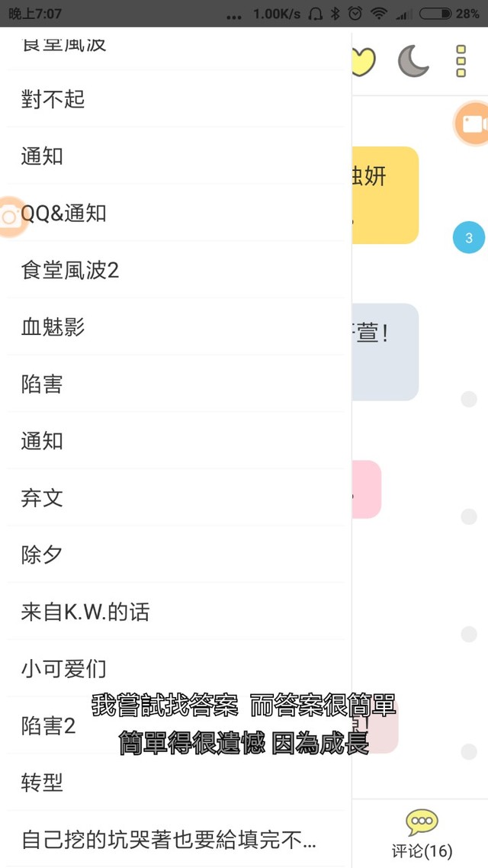Tap the orange video camera icon
Image resolution: width=488 pixels, height=868 pixels.
[473, 124]
